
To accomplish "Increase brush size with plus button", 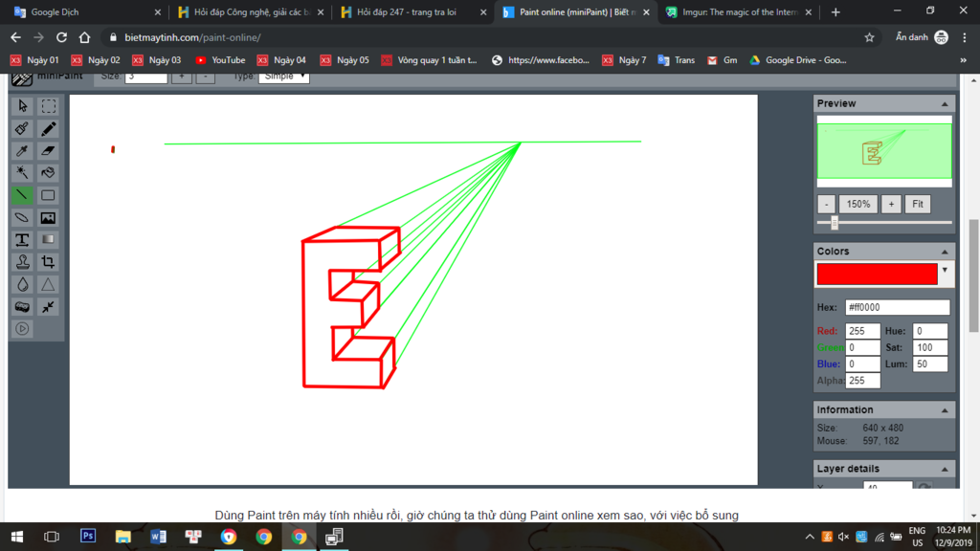I will click(182, 77).
